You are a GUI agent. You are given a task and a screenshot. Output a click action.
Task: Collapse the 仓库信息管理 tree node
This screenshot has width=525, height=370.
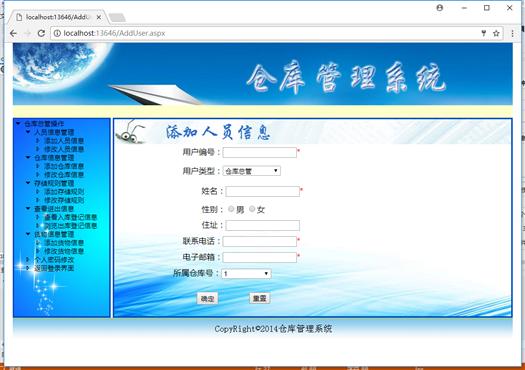(28, 157)
